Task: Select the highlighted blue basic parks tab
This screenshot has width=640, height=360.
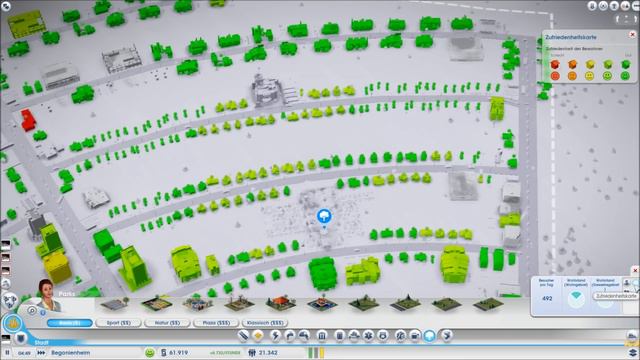Action: pyautogui.click(x=69, y=323)
